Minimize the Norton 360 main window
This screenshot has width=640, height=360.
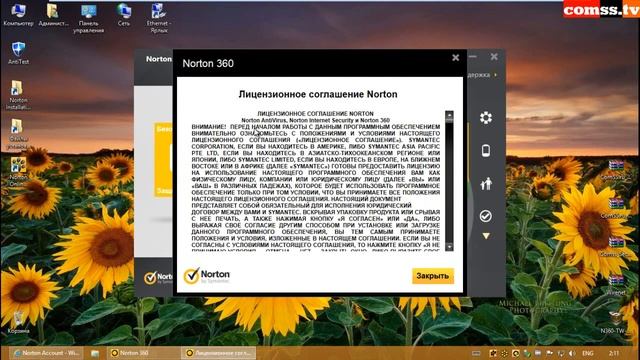point(473,56)
